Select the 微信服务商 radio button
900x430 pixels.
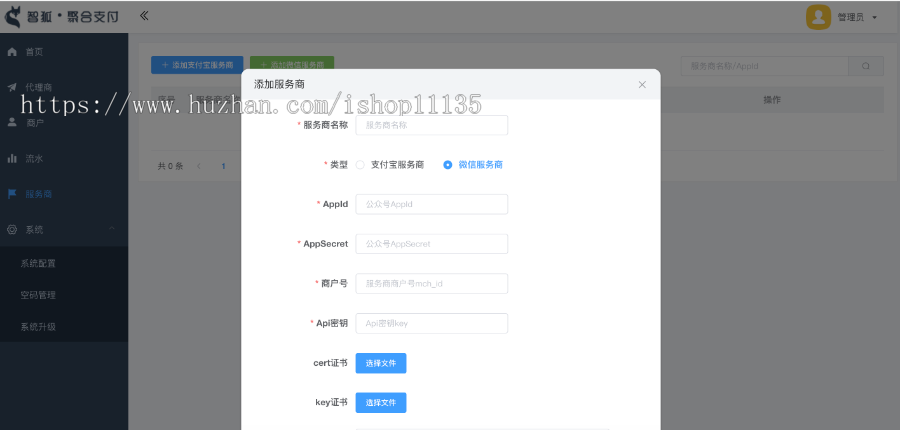(448, 165)
